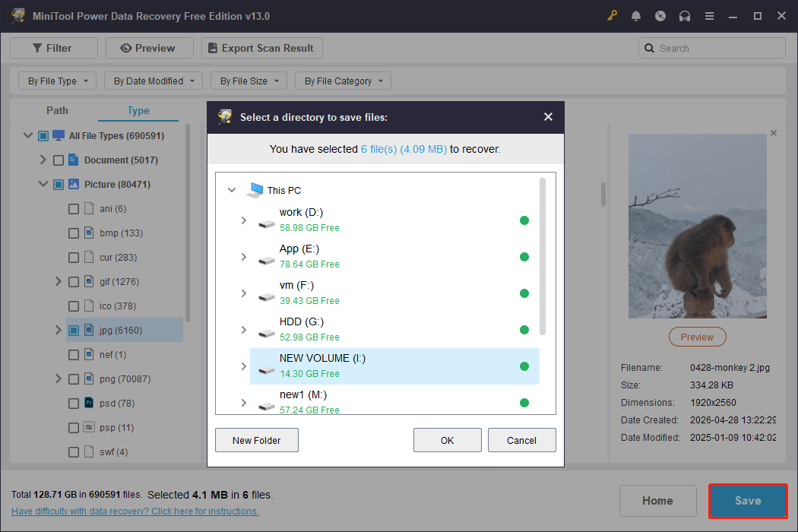Toggle the Document (5017) checkbox
The image size is (798, 532).
point(59,160)
